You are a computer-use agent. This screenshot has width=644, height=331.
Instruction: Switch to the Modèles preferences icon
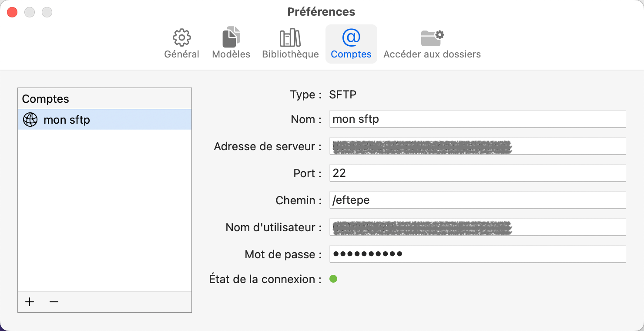231,44
